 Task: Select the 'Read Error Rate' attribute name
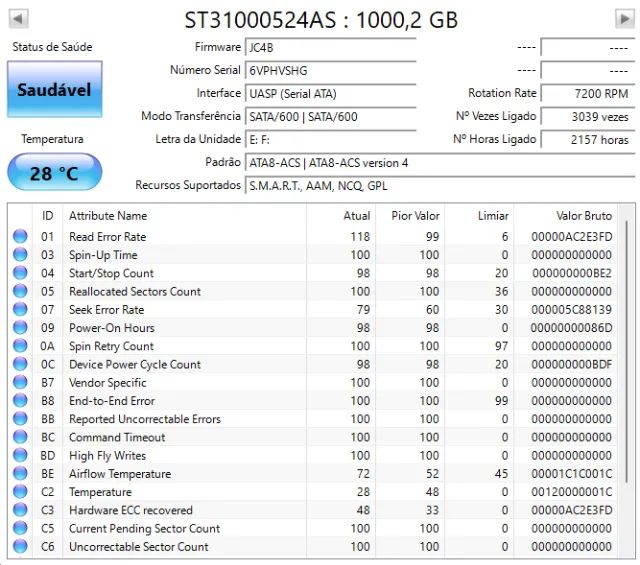pos(107,237)
